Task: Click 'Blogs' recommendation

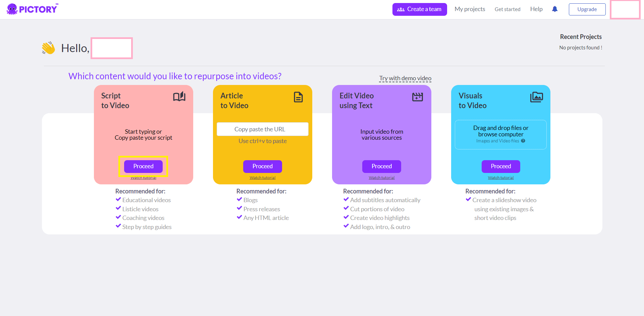Action: point(251,200)
